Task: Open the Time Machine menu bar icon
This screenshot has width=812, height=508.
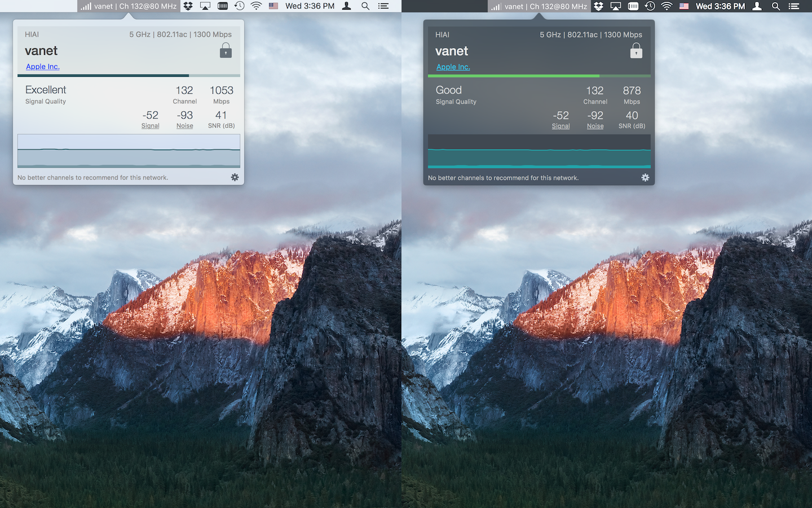Action: pos(239,6)
